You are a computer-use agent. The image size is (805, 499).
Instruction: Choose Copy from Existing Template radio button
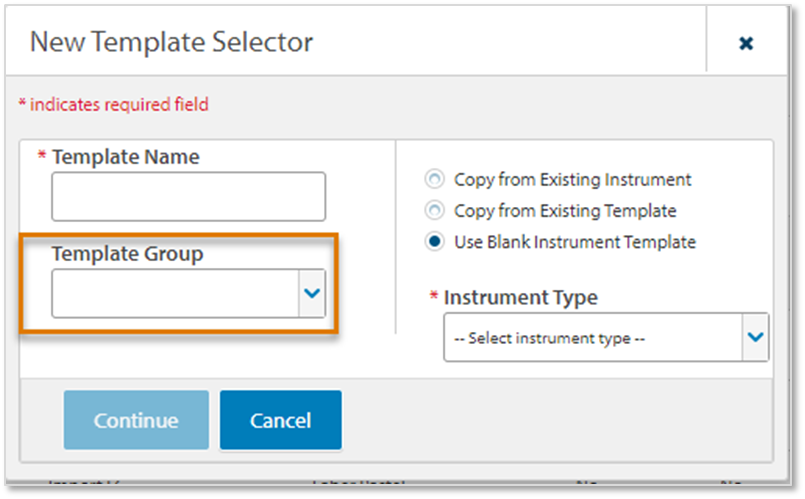(x=435, y=211)
